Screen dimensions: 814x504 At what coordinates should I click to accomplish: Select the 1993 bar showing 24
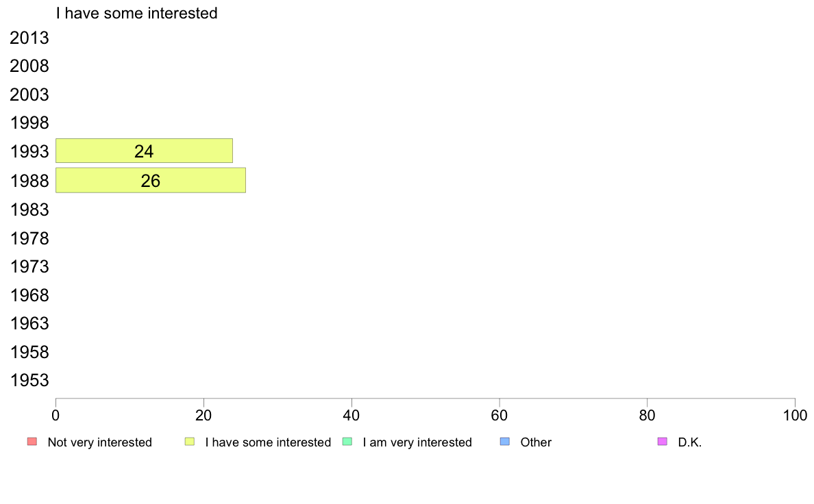click(x=145, y=151)
